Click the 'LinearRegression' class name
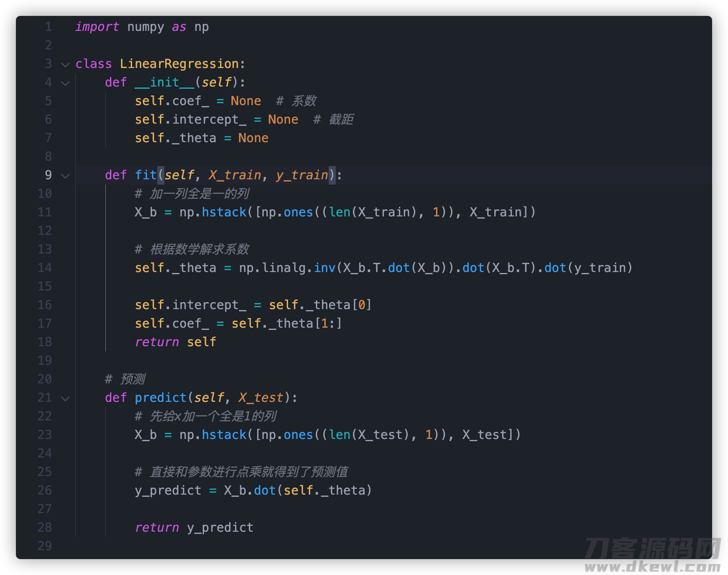Image resolution: width=728 pixels, height=575 pixels. 179,64
